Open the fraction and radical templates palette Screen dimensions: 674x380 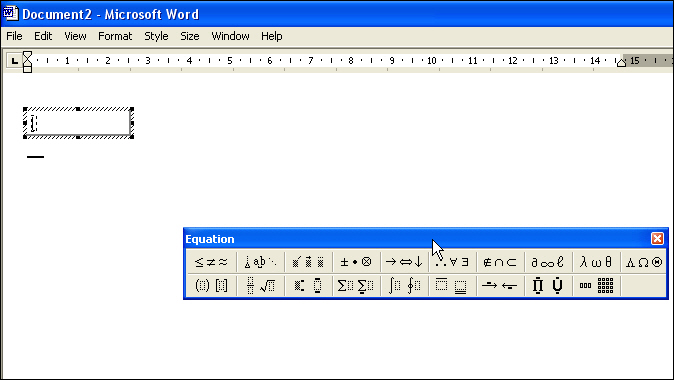tap(260, 285)
